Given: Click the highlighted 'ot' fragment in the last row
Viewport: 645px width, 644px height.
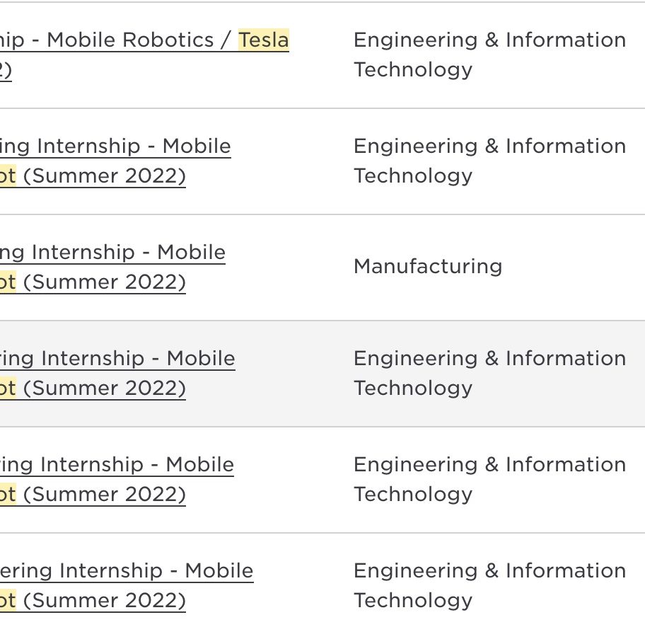Looking at the screenshot, I should (x=8, y=601).
